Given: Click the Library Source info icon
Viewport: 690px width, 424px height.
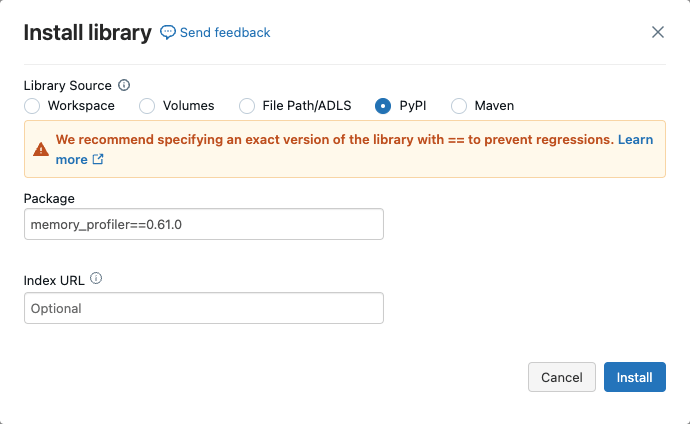Looking at the screenshot, I should [124, 86].
